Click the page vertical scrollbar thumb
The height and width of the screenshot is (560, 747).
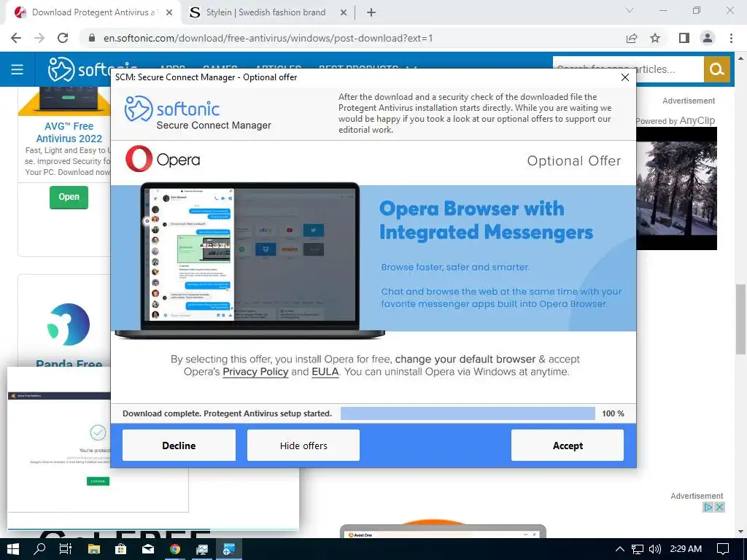740,319
